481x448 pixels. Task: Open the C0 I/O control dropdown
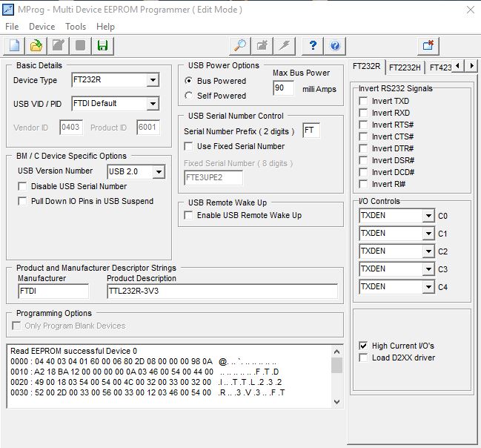(428, 216)
